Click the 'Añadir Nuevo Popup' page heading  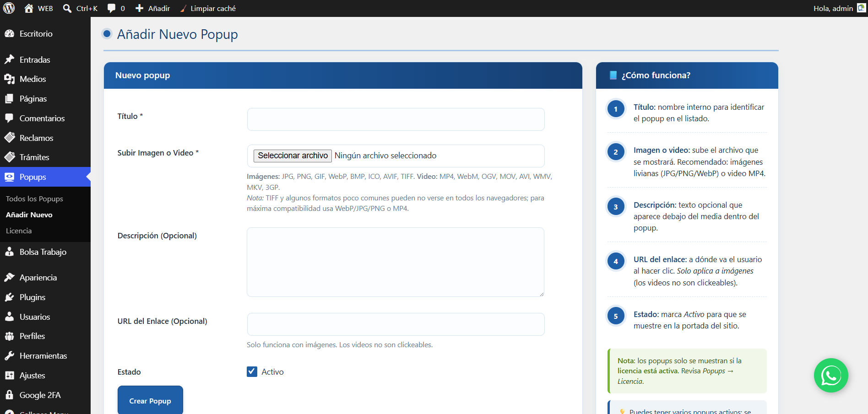pos(177,34)
